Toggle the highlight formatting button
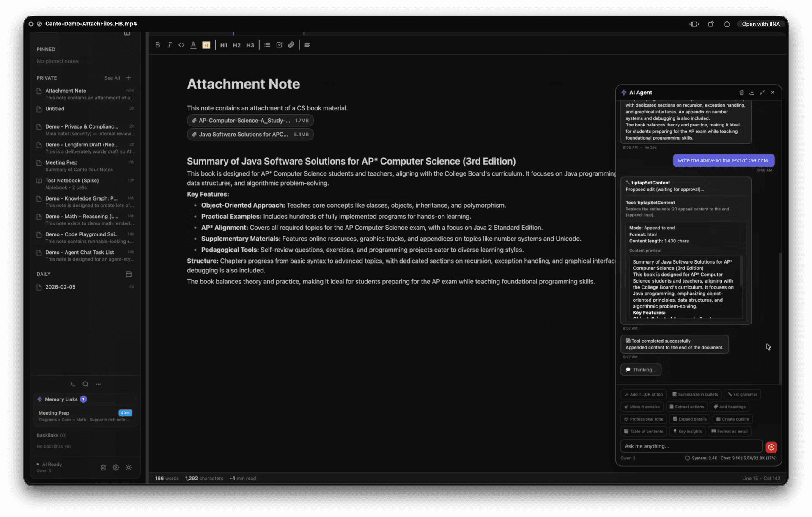Screen dimensions: 812x517 (x=206, y=45)
